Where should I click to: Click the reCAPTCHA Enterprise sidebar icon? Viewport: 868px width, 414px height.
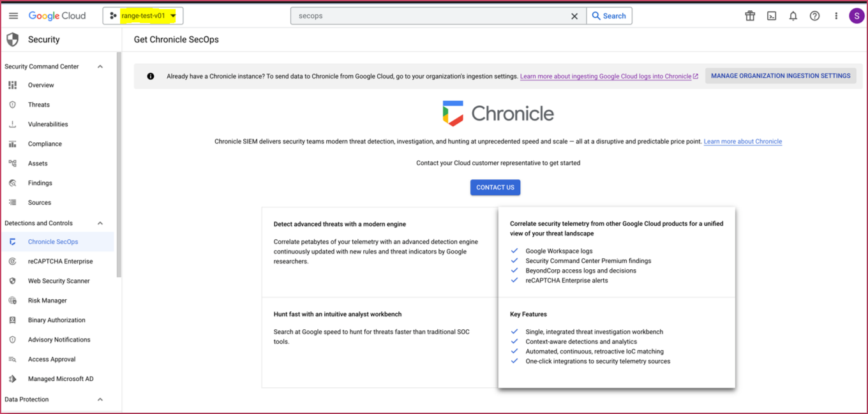13,262
